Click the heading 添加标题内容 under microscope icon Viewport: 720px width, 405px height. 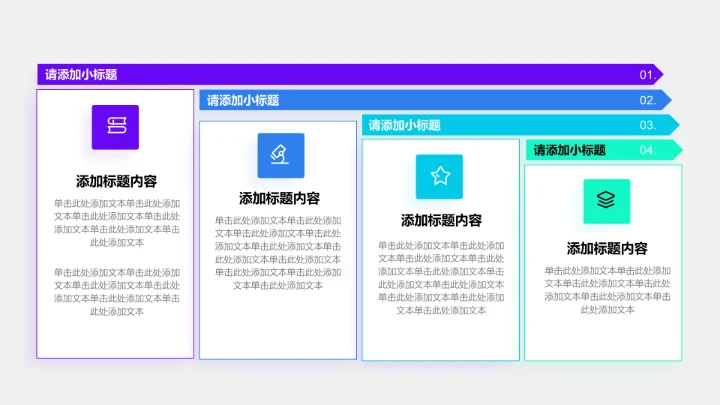pyautogui.click(x=279, y=198)
